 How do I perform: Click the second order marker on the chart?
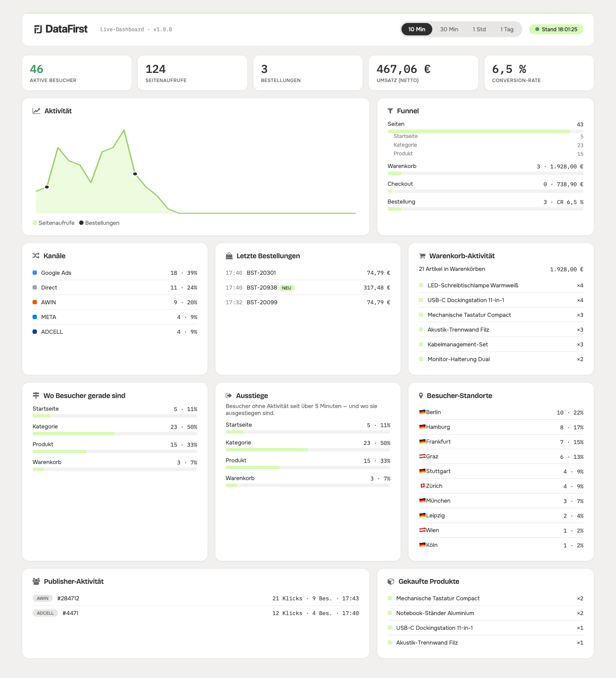[x=135, y=174]
